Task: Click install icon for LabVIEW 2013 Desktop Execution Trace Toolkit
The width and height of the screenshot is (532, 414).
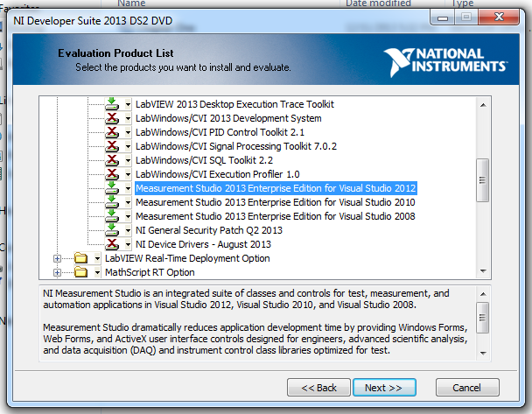Action: pyautogui.click(x=112, y=104)
